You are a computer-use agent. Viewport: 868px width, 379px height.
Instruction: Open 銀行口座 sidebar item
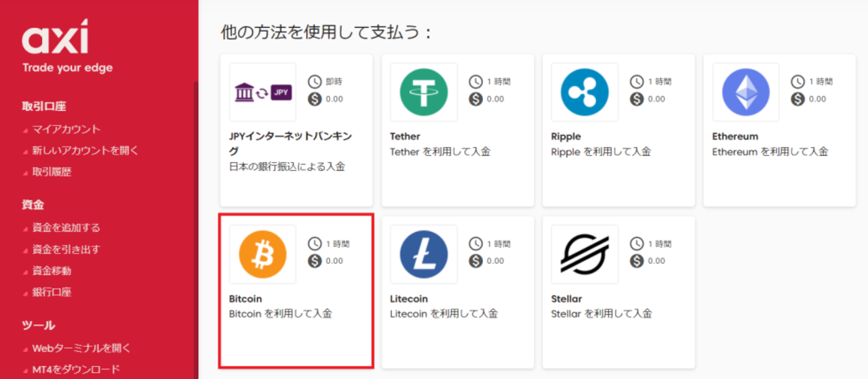[x=51, y=292]
